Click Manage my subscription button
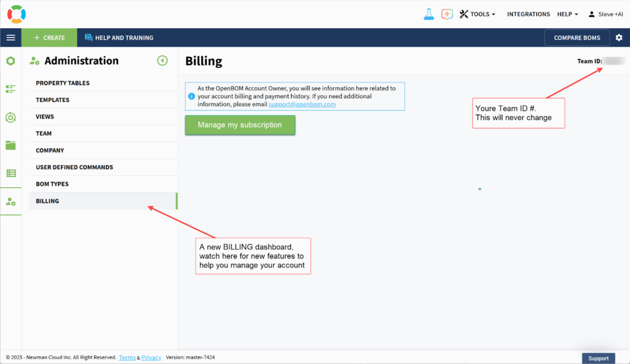 point(240,125)
